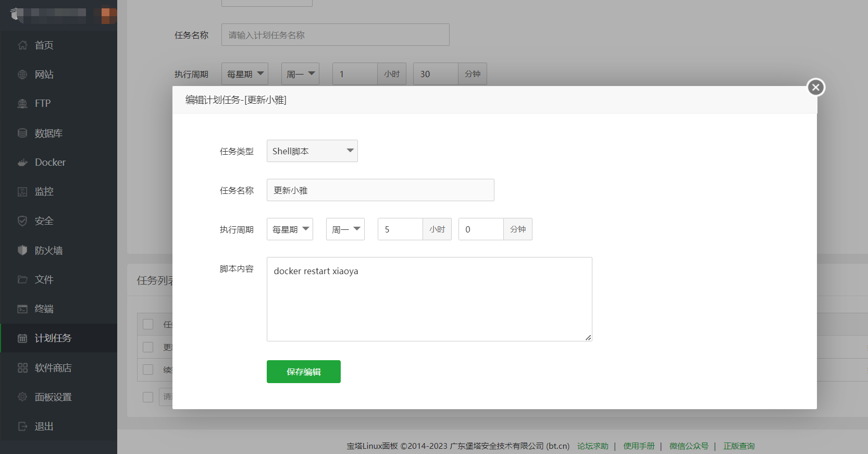
Task: Open the 论坛求助 footer link
Action: point(592,446)
